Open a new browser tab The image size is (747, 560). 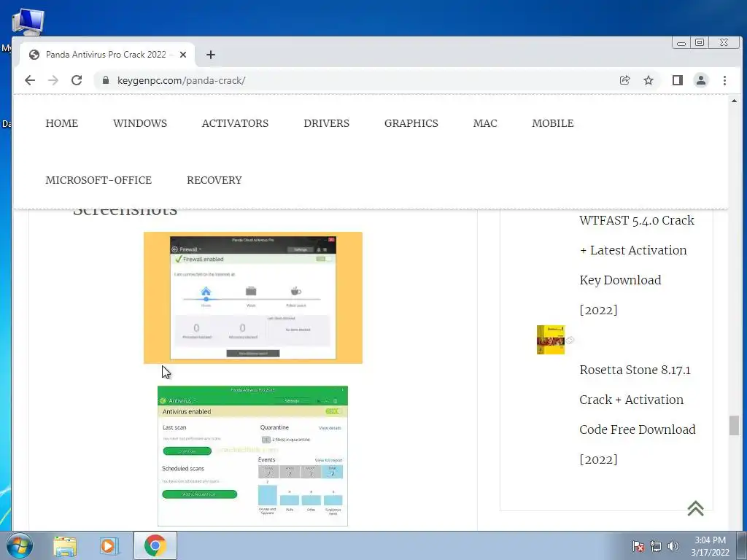click(x=211, y=55)
